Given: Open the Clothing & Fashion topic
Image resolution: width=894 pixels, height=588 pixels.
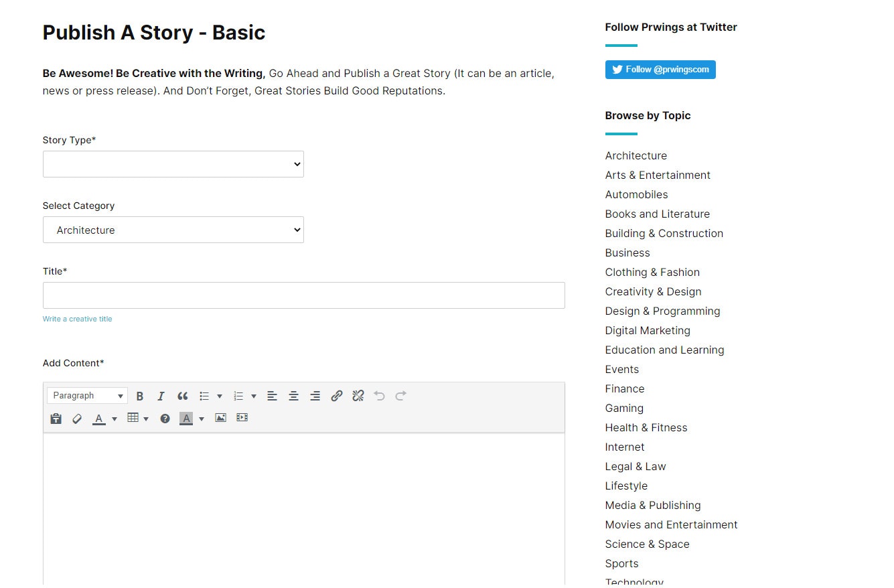Looking at the screenshot, I should pyautogui.click(x=652, y=272).
